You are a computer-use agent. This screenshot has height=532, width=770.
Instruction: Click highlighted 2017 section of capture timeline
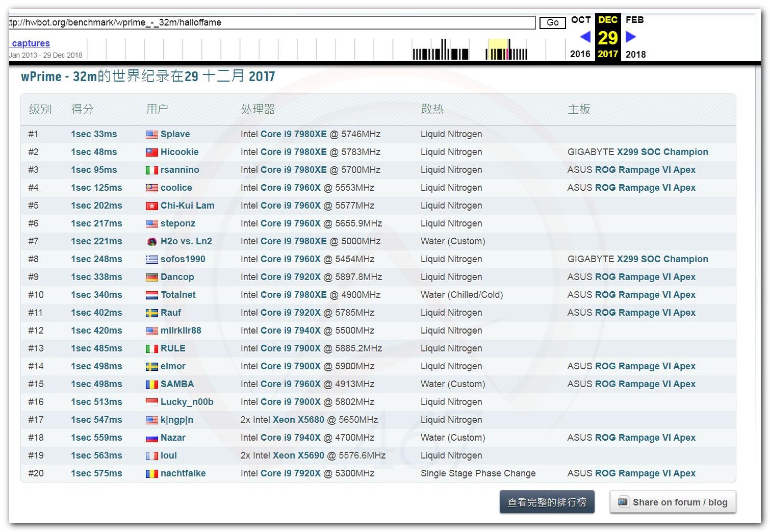click(498, 49)
